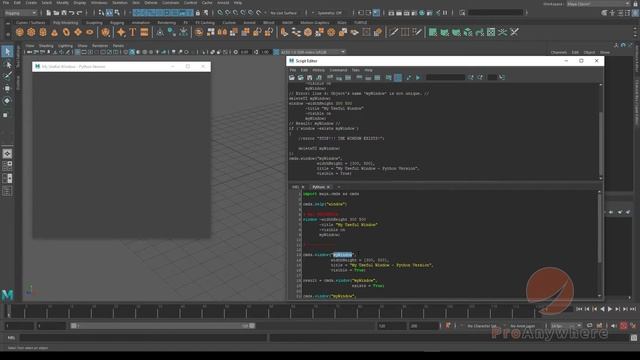640x360 pixels.
Task: Click the Object menu in Channel Box
Action: (x=589, y=52)
